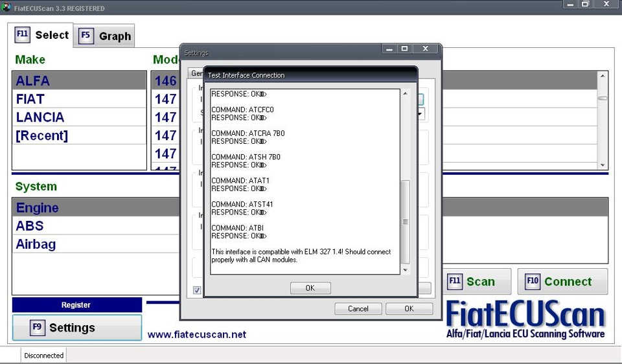The height and width of the screenshot is (364, 622).
Task: Click the ELM 327 compatibility message text
Action: 301,255
